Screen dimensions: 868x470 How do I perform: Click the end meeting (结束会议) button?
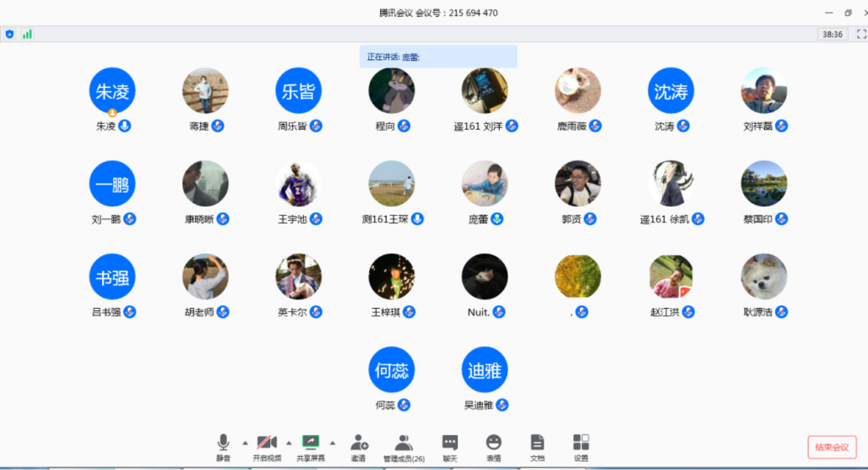(x=832, y=447)
